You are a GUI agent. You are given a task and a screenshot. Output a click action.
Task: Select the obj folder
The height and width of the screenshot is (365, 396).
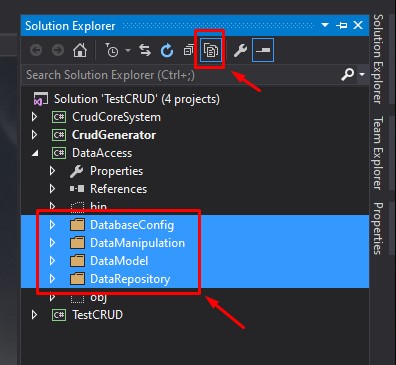pyautogui.click(x=98, y=298)
